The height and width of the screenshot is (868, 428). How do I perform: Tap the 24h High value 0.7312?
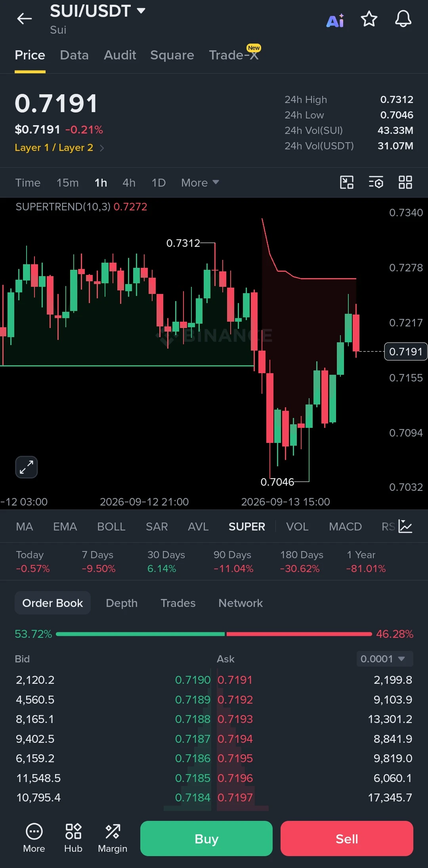tap(397, 99)
